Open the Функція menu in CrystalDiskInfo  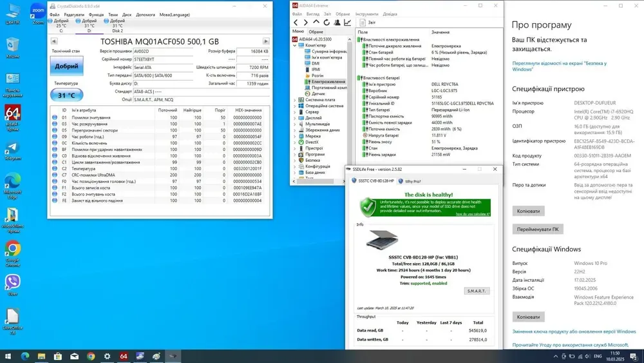click(x=96, y=14)
